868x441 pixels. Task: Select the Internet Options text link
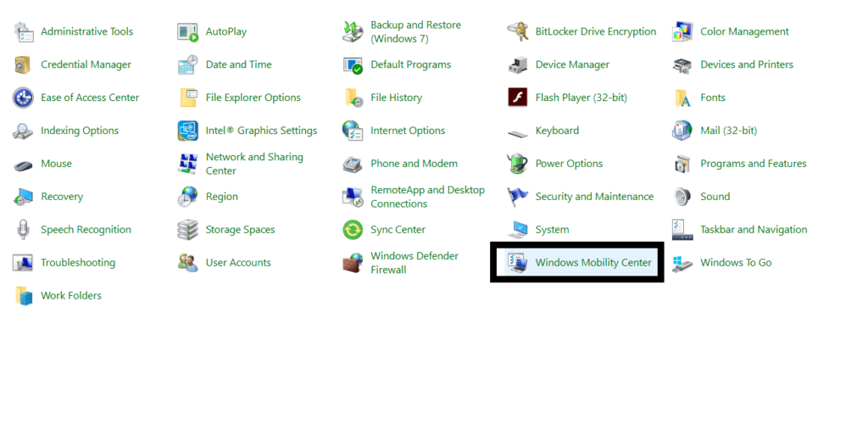[x=408, y=131]
